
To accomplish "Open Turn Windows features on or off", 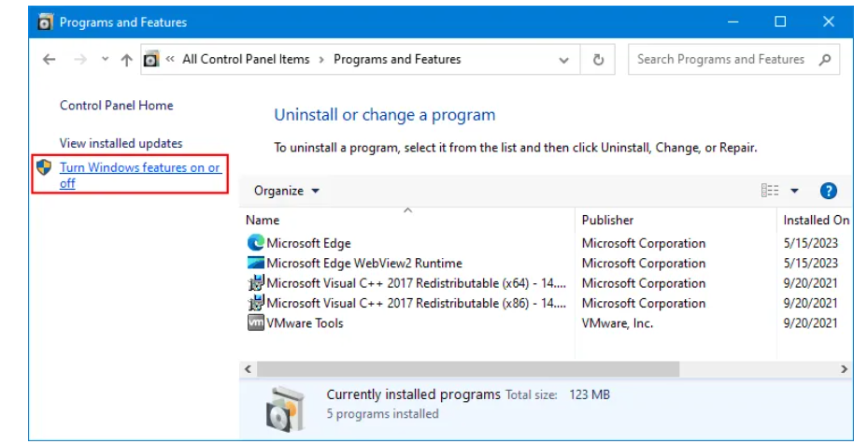I will (x=139, y=175).
